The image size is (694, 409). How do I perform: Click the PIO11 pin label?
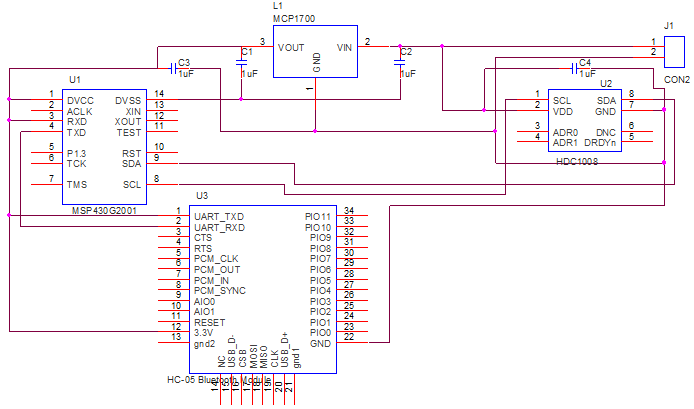coord(318,216)
